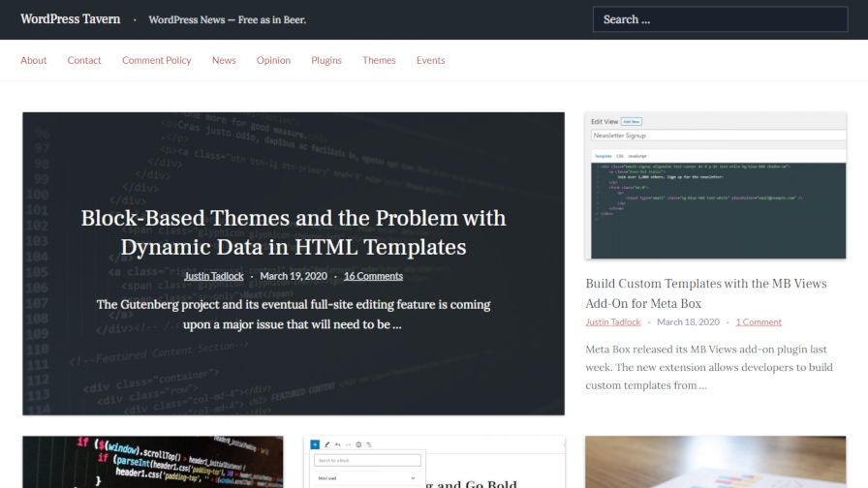Open the About menu item

coord(34,60)
